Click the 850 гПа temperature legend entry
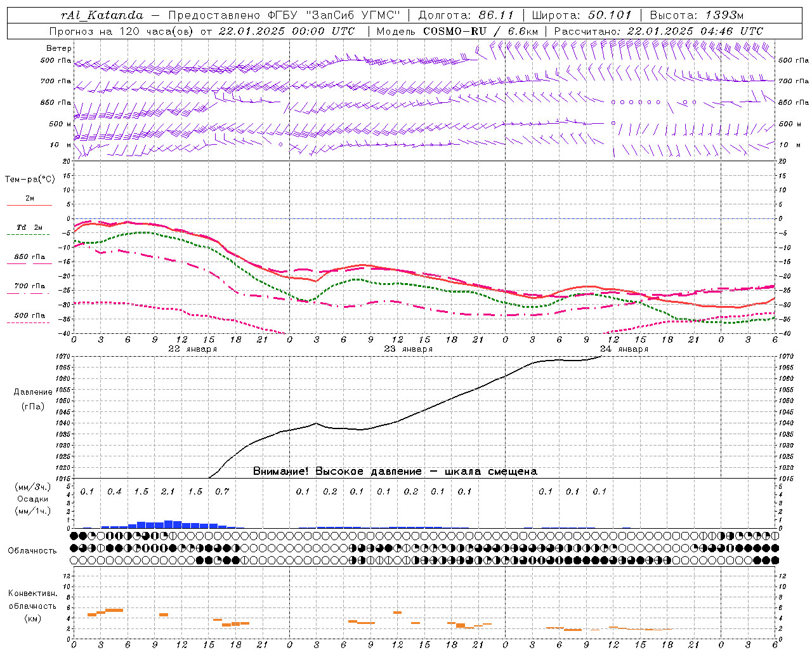812x650 pixels. pyautogui.click(x=30, y=257)
